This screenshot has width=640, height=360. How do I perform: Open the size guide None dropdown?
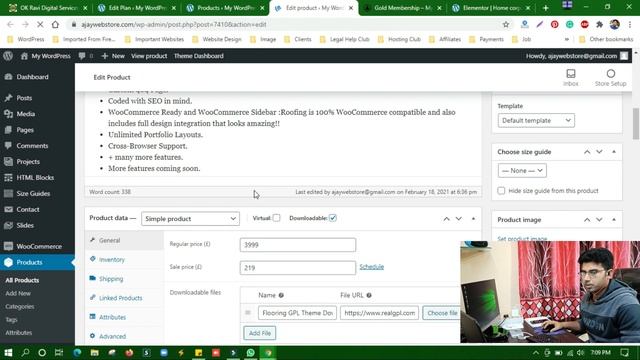click(x=522, y=171)
